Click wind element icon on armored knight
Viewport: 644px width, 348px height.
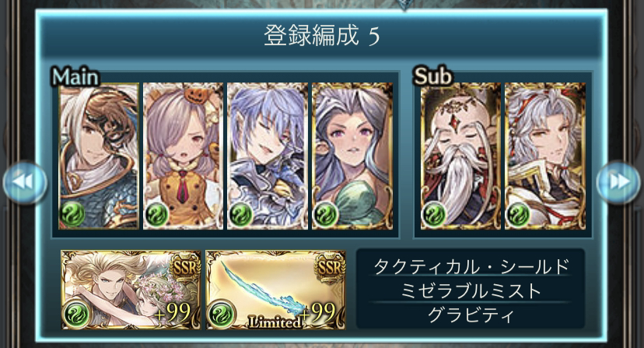pos(241,214)
